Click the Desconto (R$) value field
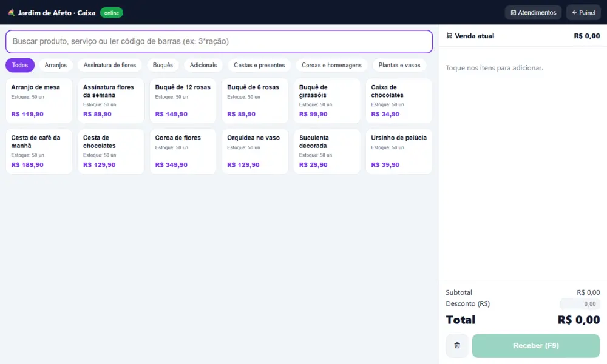This screenshot has height=364, width=607. pos(580,304)
